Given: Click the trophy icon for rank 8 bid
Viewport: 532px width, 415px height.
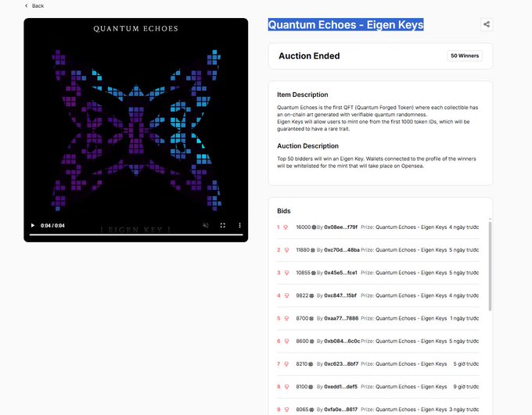Looking at the screenshot, I should point(286,387).
